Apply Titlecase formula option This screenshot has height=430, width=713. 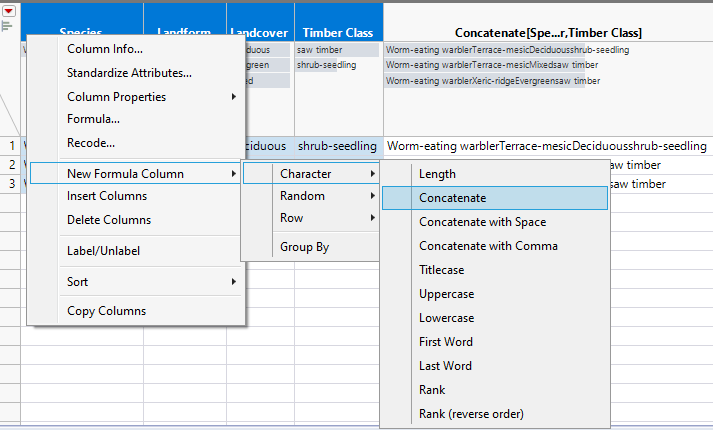(441, 270)
